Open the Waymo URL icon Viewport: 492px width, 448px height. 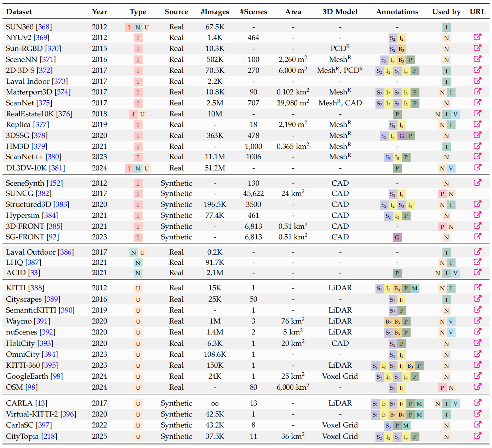pyautogui.click(x=477, y=320)
